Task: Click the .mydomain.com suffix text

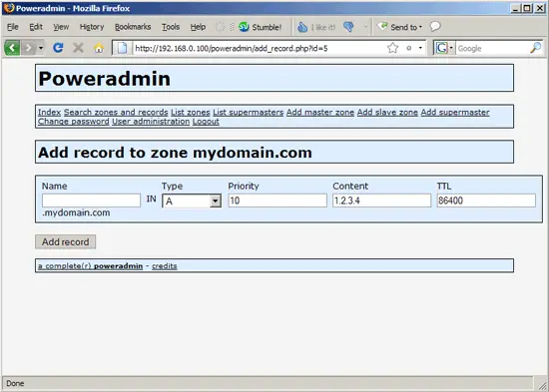Action: click(76, 212)
